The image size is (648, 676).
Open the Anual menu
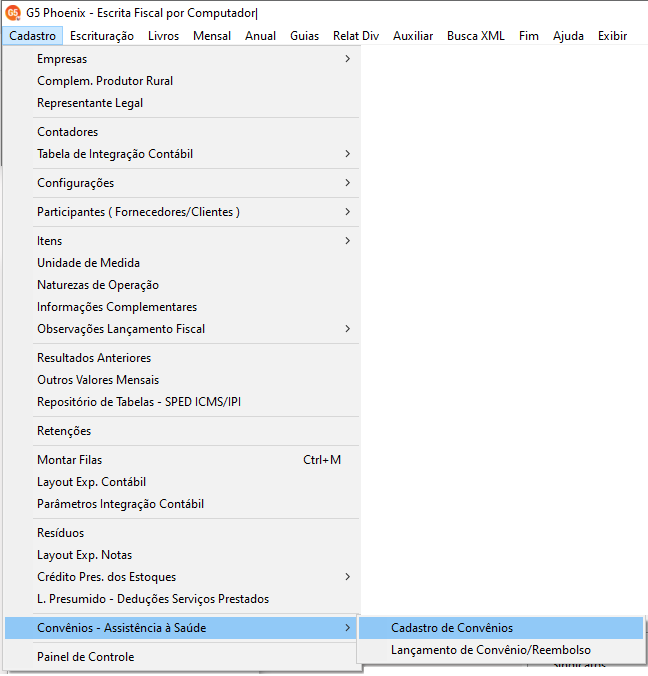click(260, 36)
